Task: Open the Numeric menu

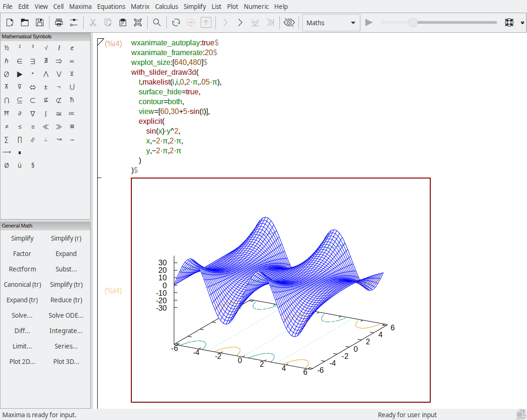Action: click(x=256, y=7)
